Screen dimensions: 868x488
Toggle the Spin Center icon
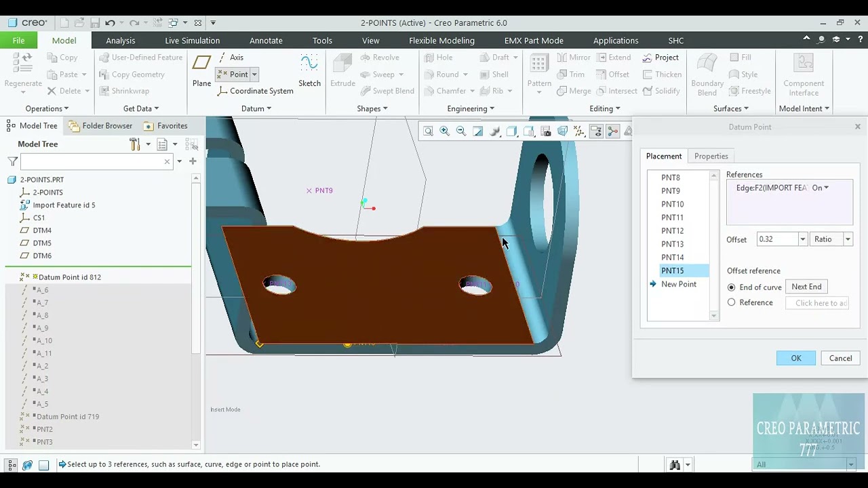[x=612, y=131]
